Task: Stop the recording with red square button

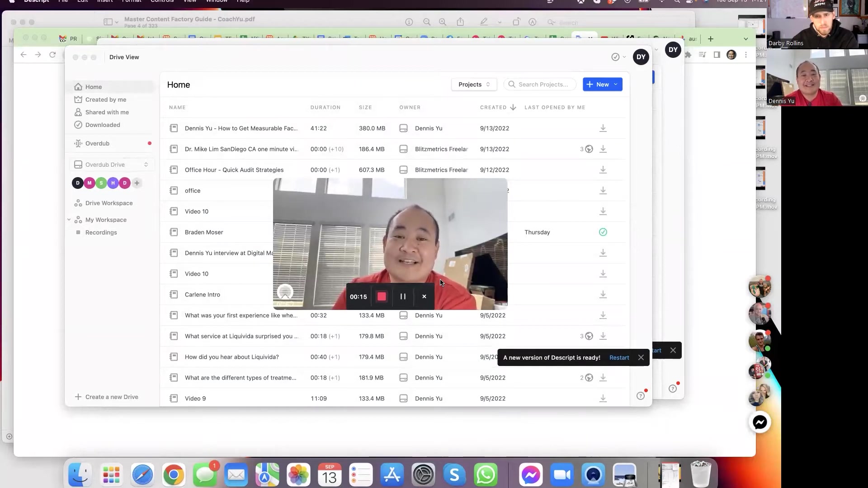Action: point(382,296)
